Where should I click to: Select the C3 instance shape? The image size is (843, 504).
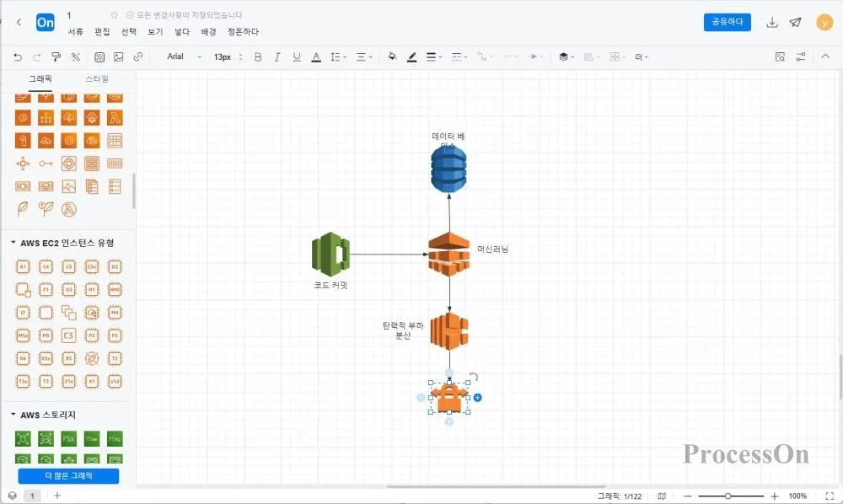tap(69, 335)
